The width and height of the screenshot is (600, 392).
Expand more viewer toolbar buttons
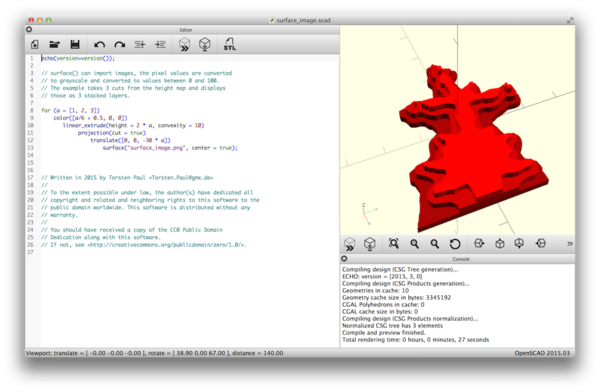(570, 244)
